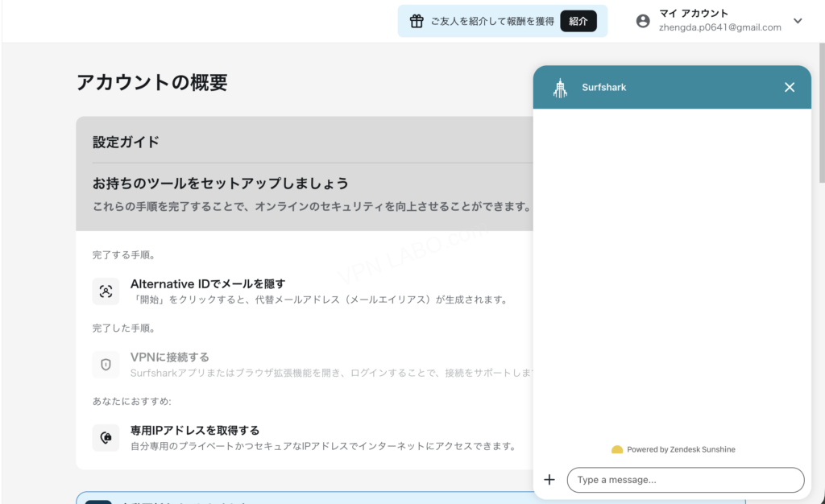
Task: Click the gift icon in referral banner
Action: tap(417, 21)
